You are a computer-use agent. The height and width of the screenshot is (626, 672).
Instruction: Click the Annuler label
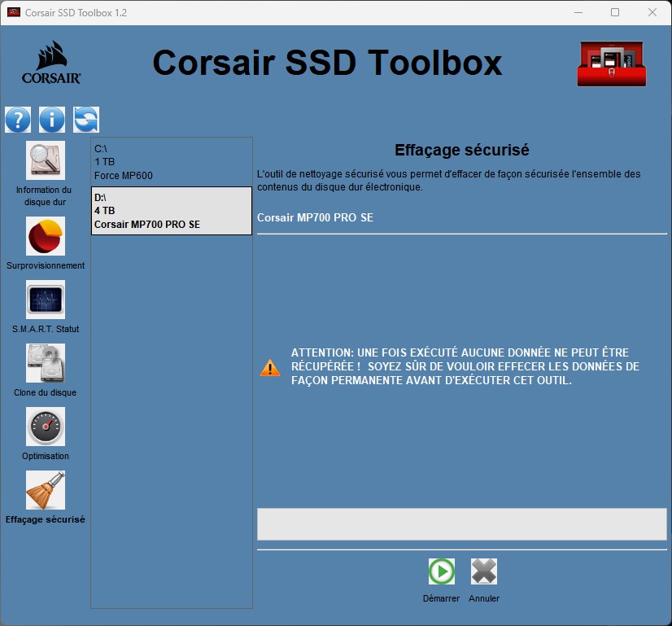tap(484, 598)
